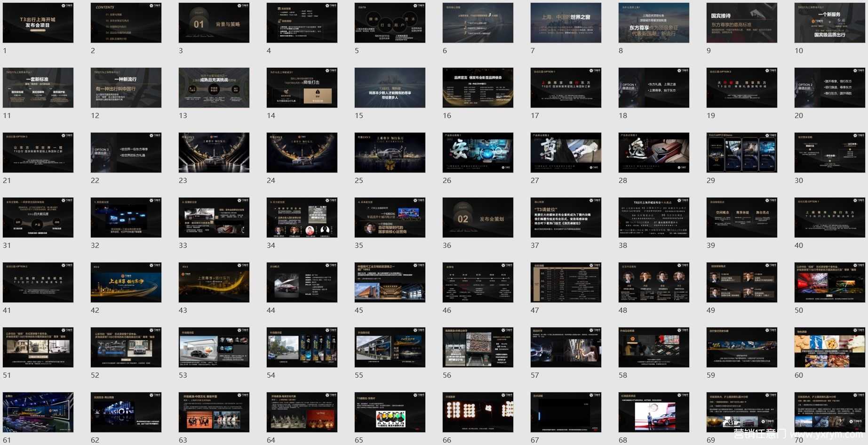Click slide number label 39
The height and width of the screenshot is (445, 868).
711,246
